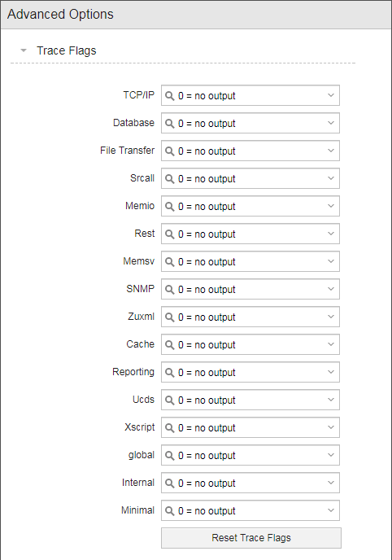Click the Advanced Options header

[60, 15]
